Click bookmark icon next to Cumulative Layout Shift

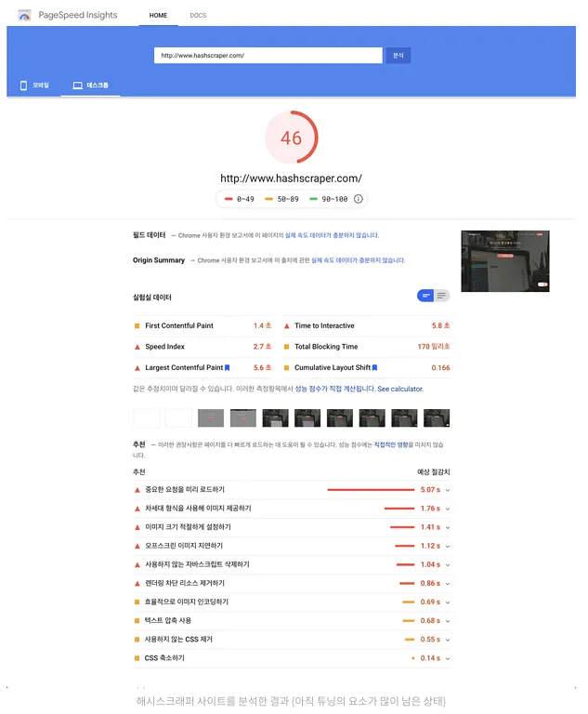(x=374, y=368)
